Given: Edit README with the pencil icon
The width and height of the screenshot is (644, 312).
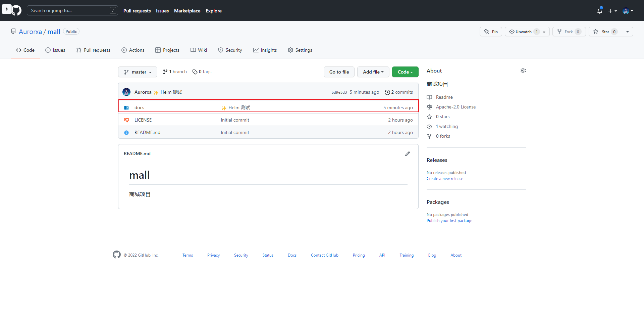Looking at the screenshot, I should click(x=408, y=154).
